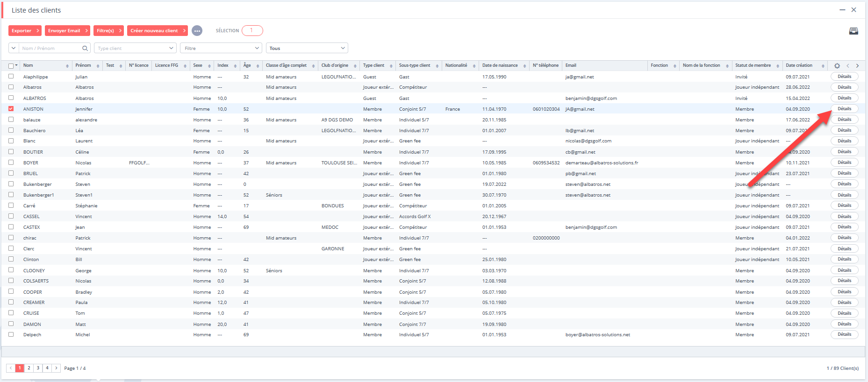Open Détails for Delpech Michel
Screen dimensions: 868x382
tap(844, 334)
